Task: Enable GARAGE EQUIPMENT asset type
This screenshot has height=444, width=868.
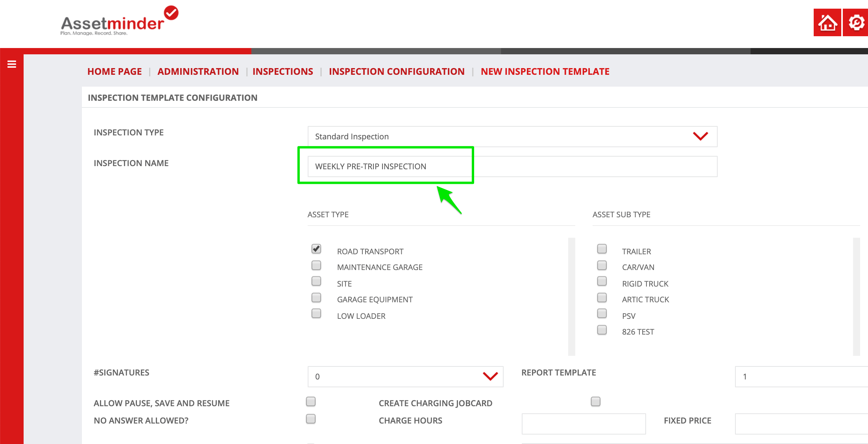Action: [316, 298]
